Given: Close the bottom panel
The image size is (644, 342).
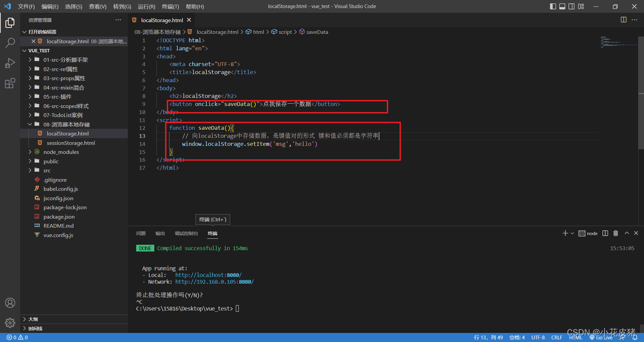Looking at the screenshot, I should click(x=636, y=233).
